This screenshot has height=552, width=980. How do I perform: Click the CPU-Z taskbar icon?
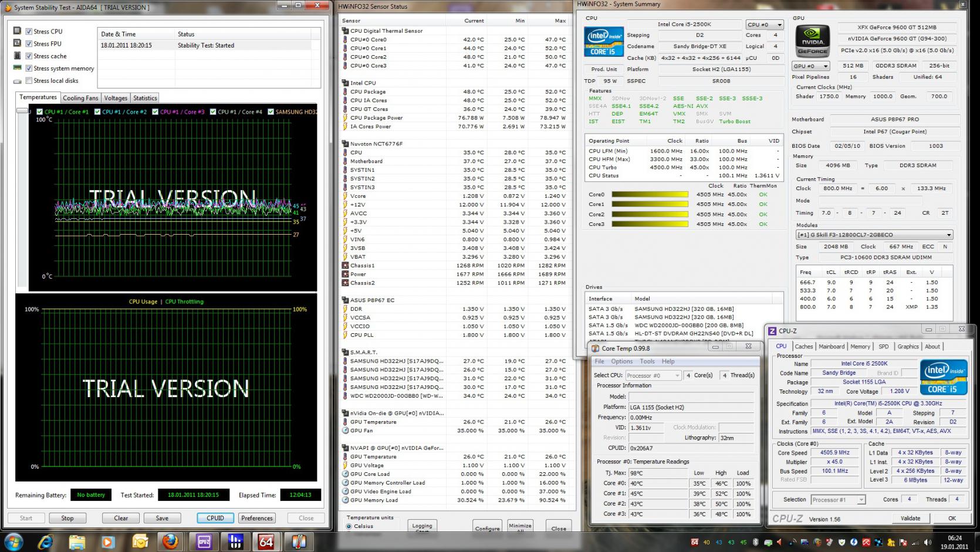204,541
